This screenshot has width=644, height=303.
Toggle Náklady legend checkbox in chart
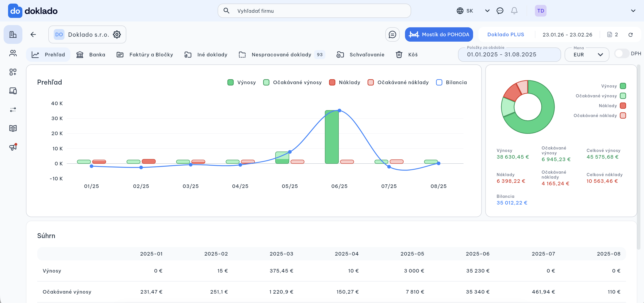pyautogui.click(x=332, y=82)
